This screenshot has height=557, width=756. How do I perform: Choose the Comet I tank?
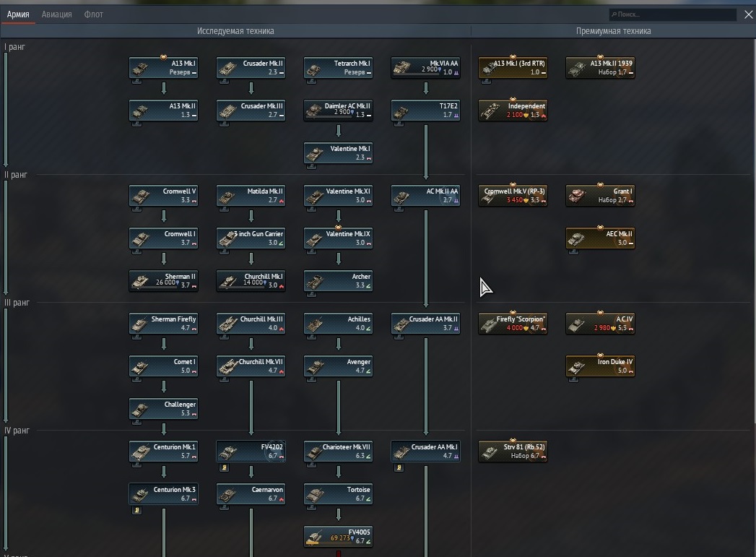163,366
